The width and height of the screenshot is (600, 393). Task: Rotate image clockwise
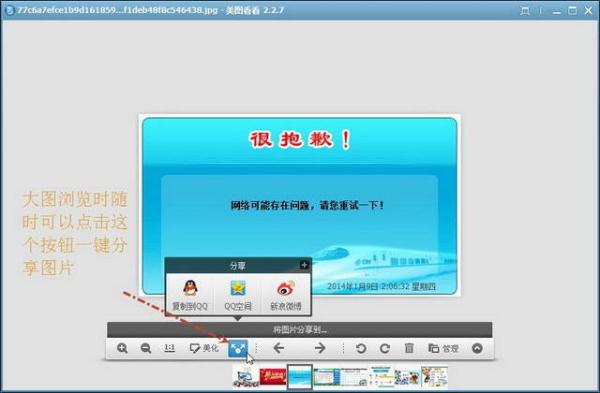pyautogui.click(x=385, y=348)
